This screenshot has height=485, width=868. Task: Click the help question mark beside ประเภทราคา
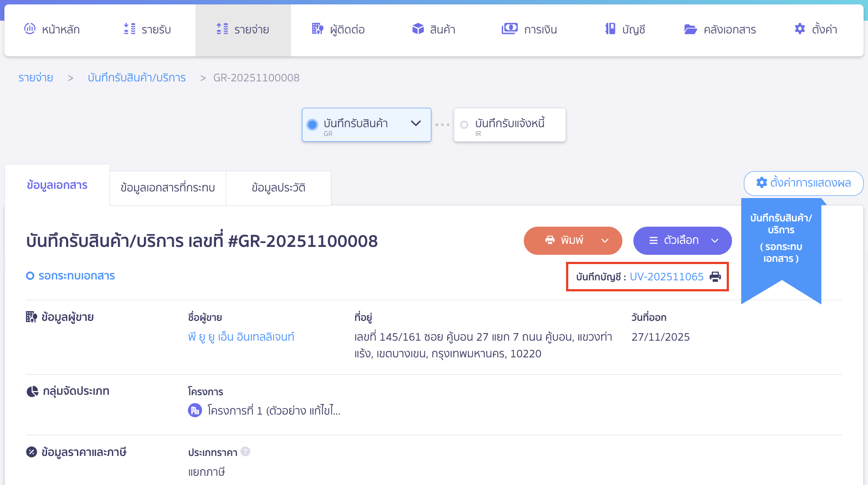coord(246,452)
